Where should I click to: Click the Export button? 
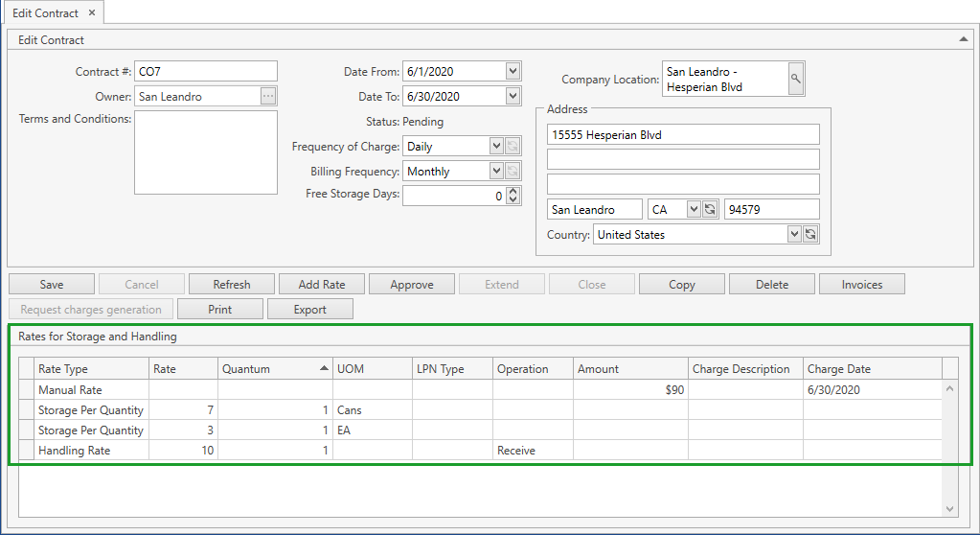coord(309,309)
